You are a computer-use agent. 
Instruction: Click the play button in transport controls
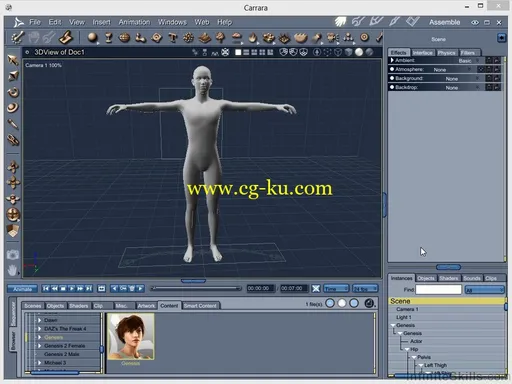pos(71,288)
